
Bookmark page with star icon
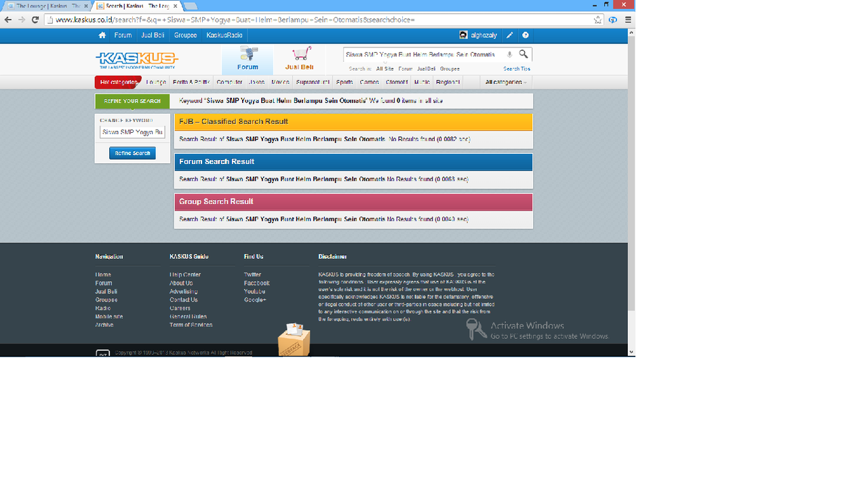597,20
